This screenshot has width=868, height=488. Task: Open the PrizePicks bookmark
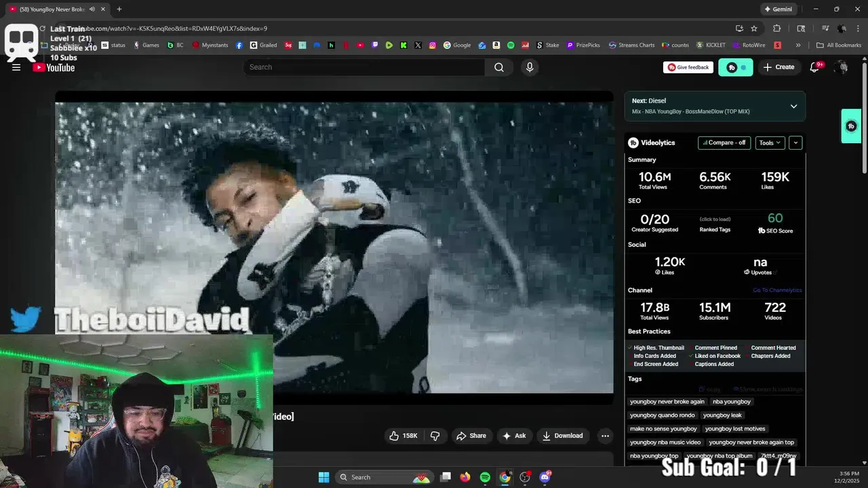coord(583,45)
